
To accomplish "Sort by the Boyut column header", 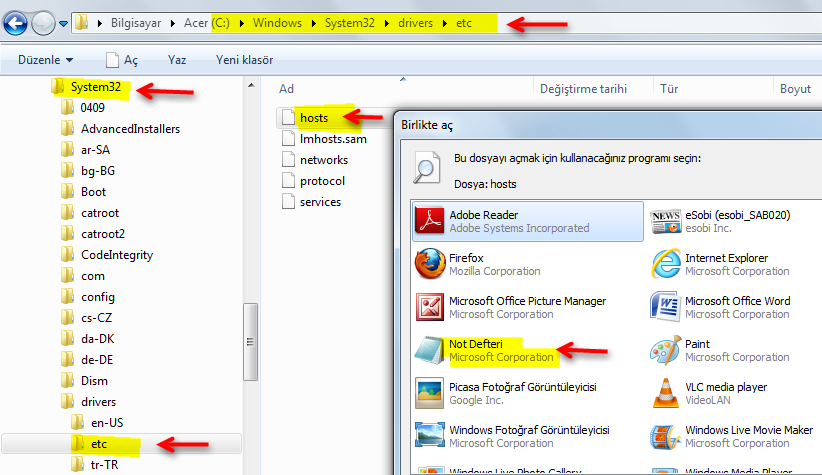I will 797,89.
